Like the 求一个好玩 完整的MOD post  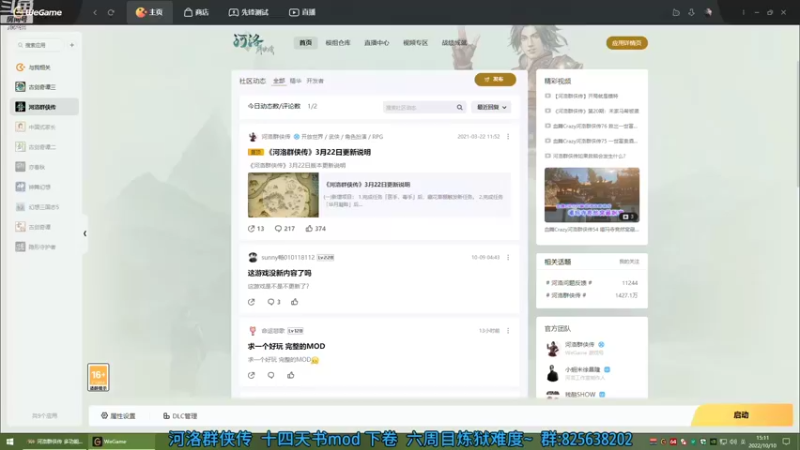tap(290, 375)
